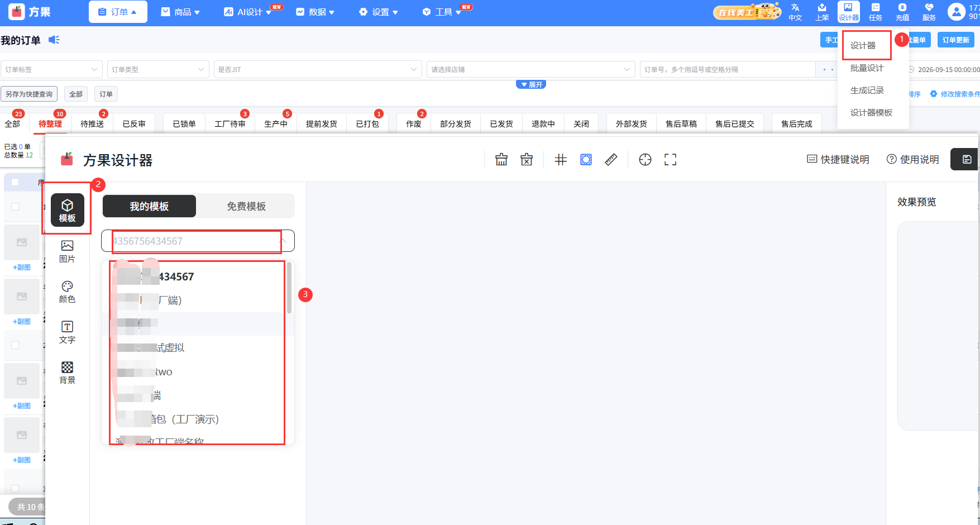
Task: Click the crosshair center icon
Action: pyautogui.click(x=645, y=160)
